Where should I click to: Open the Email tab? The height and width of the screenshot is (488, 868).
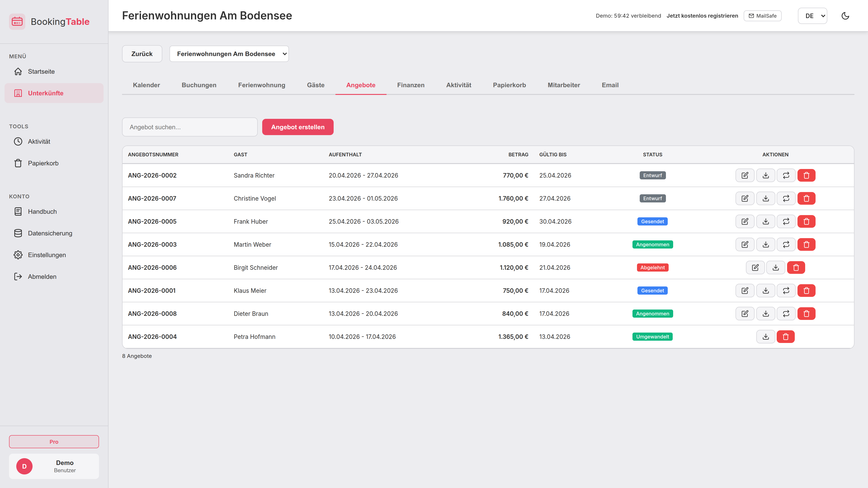pyautogui.click(x=610, y=85)
